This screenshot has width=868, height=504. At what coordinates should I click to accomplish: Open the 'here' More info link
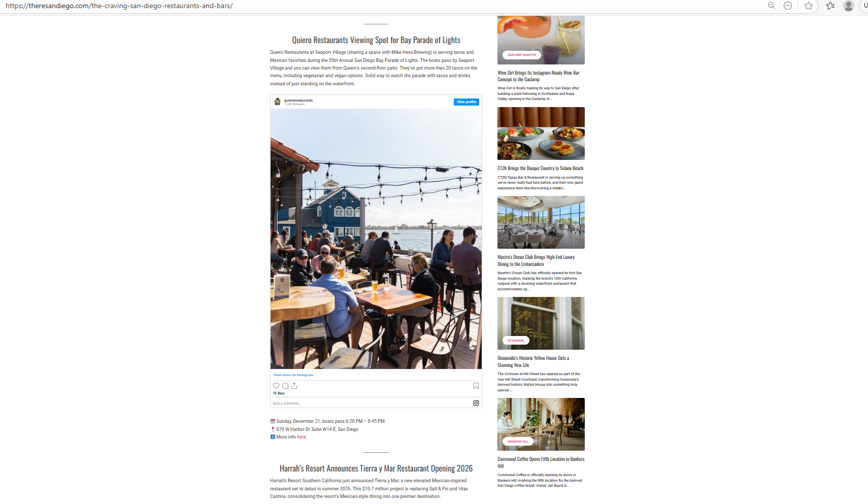(x=302, y=437)
